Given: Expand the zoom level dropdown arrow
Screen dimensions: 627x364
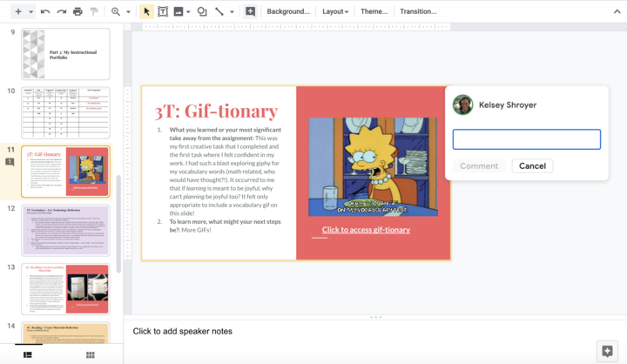Looking at the screenshot, I should (x=128, y=12).
